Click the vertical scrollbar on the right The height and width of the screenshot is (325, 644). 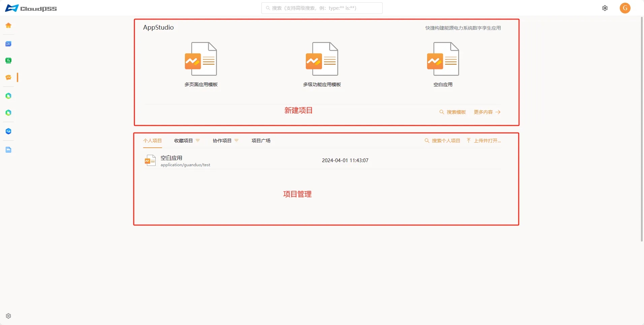[x=642, y=130]
